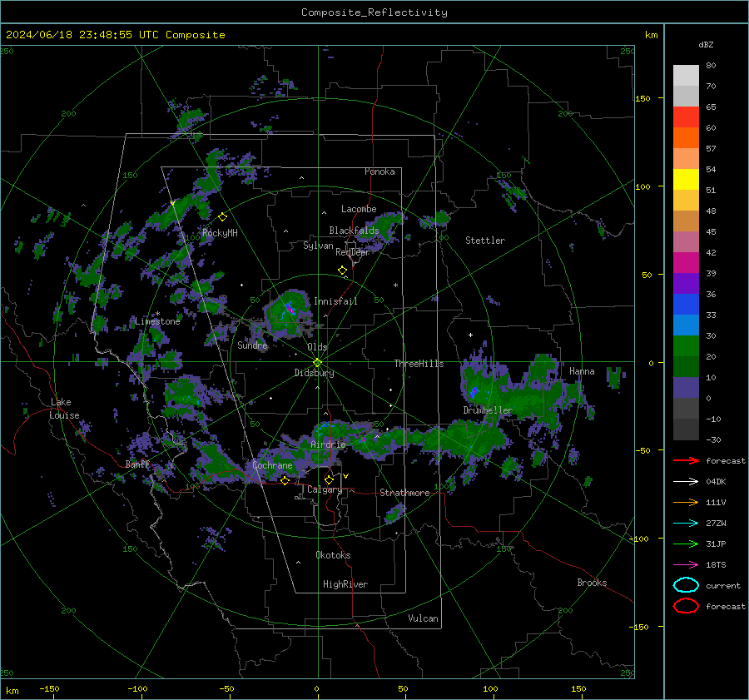The width and height of the screenshot is (749, 700).
Task: Click the Banff town label
Action: pyautogui.click(x=137, y=464)
